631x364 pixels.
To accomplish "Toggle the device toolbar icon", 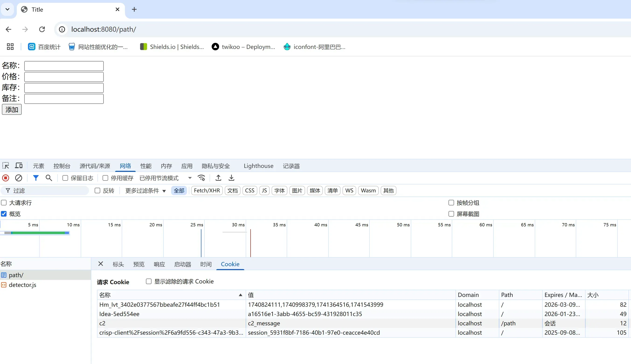I will (19, 166).
